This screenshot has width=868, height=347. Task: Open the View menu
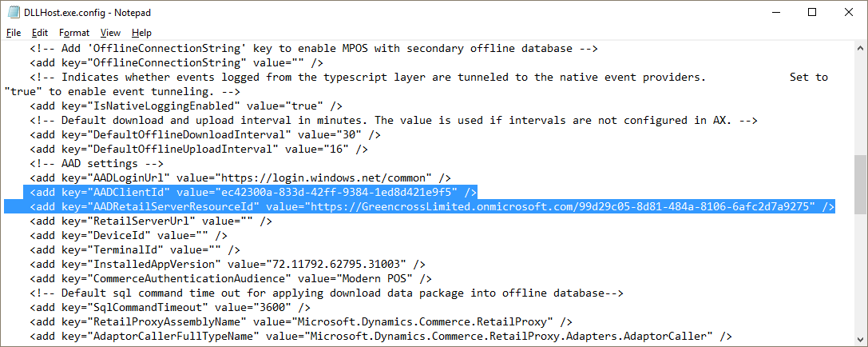click(111, 33)
